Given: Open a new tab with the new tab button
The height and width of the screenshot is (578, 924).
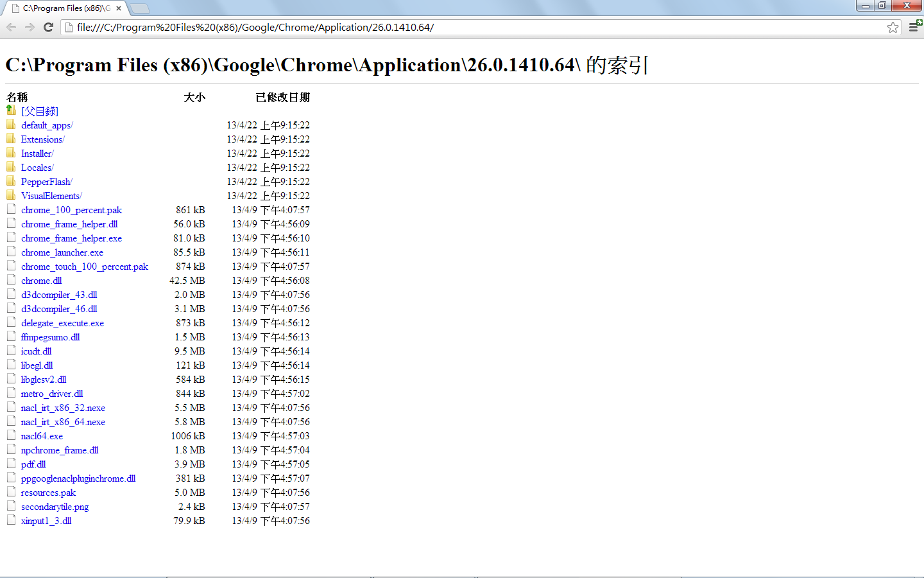Looking at the screenshot, I should (139, 8).
